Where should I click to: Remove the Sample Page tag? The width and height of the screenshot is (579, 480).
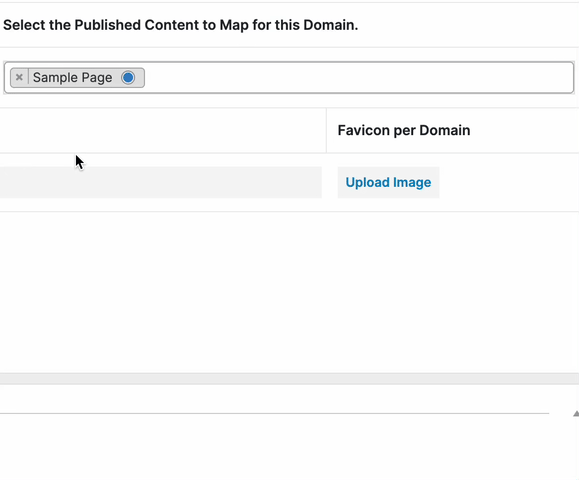coord(19,78)
